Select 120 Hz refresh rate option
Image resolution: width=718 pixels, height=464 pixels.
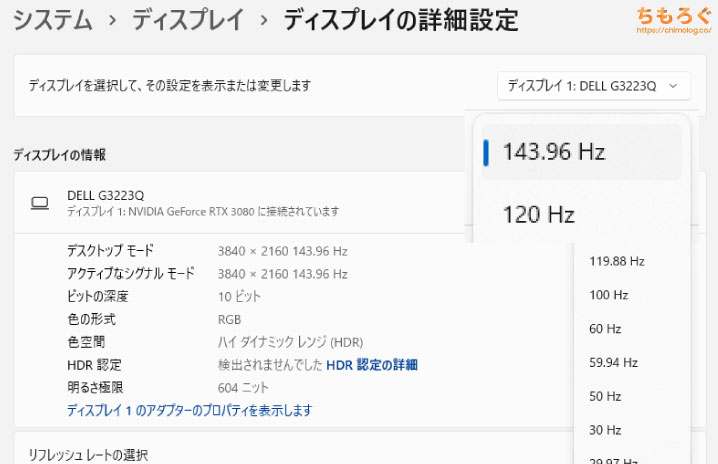(582, 214)
